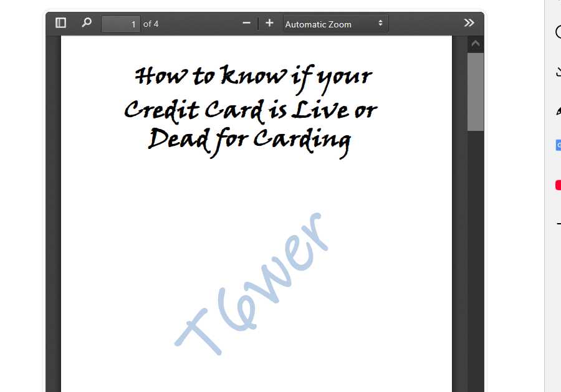Image resolution: width=561 pixels, height=392 pixels.
Task: Click the scrollbar up arrow
Action: pyautogui.click(x=475, y=42)
